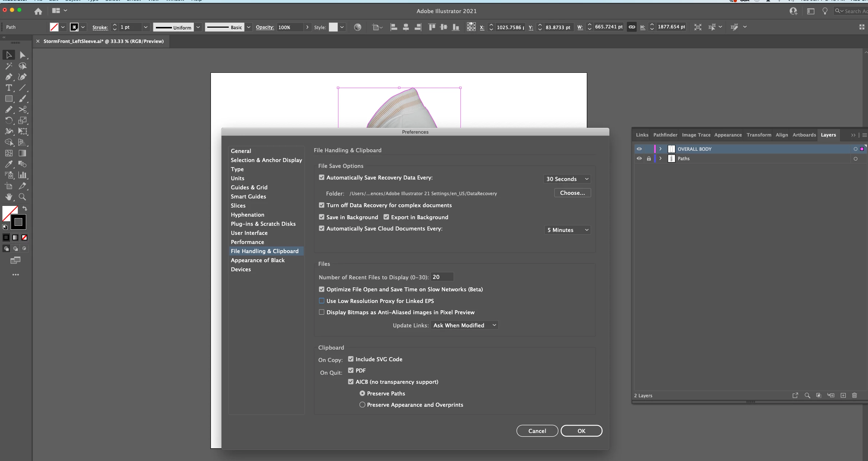Open the Update Links dropdown
Viewport: 868px width, 461px height.
[x=464, y=325]
